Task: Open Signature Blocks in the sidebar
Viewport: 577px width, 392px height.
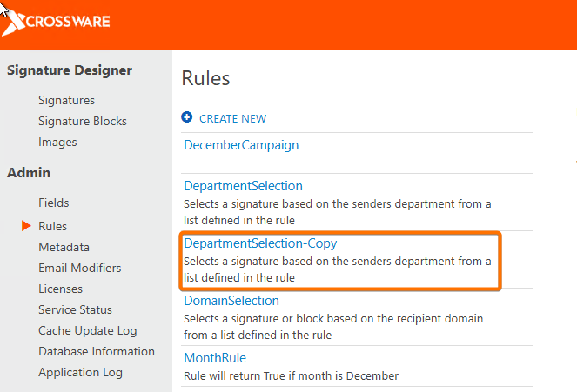Action: point(83,122)
